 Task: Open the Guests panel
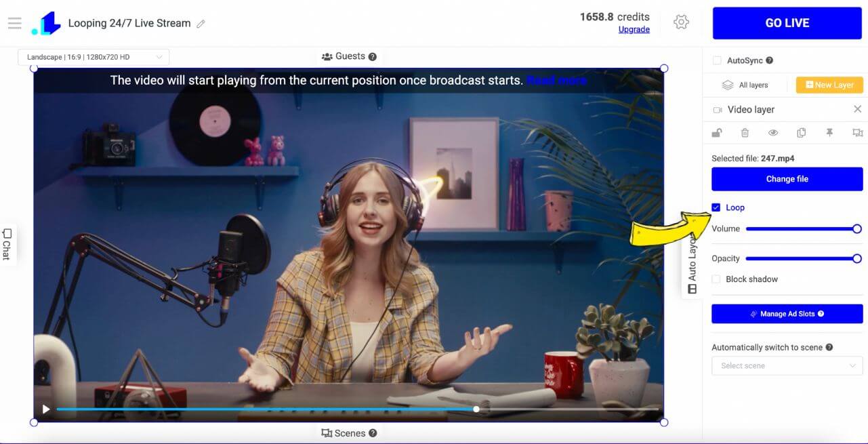pyautogui.click(x=343, y=56)
